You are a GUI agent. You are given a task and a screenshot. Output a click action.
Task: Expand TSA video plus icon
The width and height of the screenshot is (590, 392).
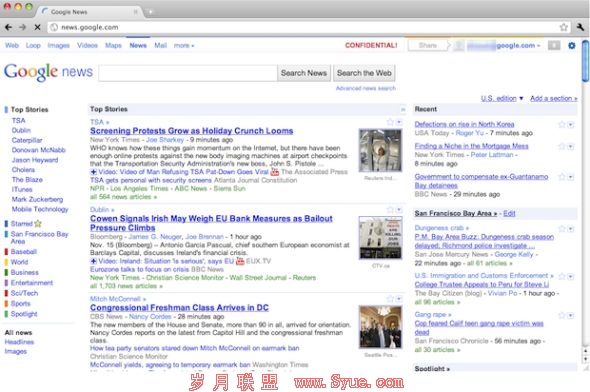(93, 172)
